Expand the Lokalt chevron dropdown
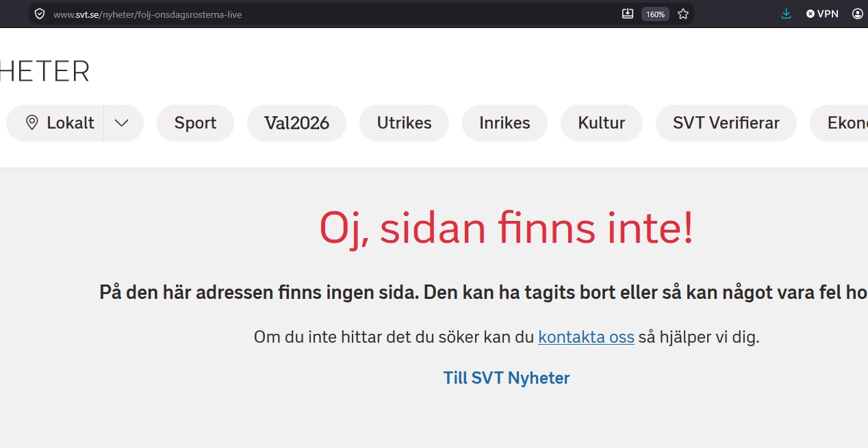Screen dimensions: 868x448 click(x=122, y=123)
